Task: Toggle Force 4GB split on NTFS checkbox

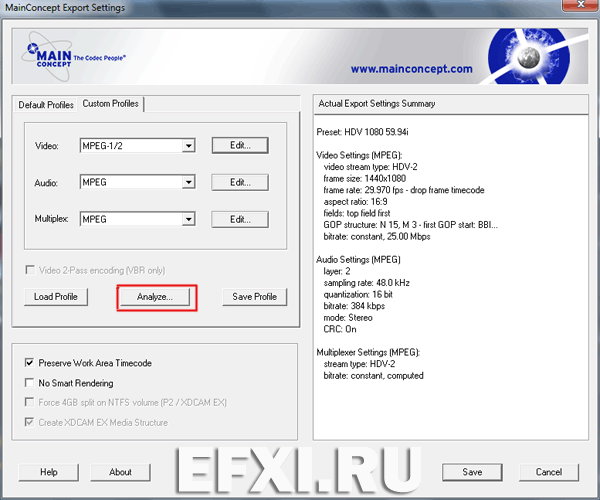Action: point(29,402)
